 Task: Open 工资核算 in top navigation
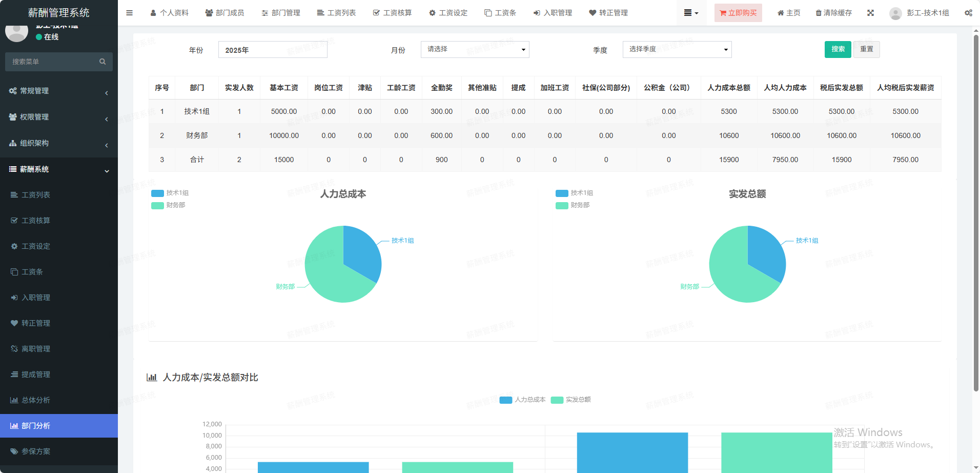[x=392, y=13]
